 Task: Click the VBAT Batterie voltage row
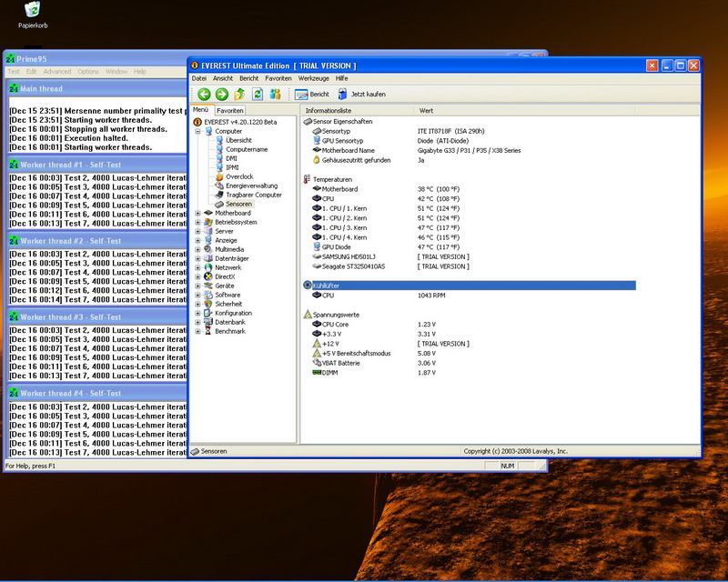(469, 363)
